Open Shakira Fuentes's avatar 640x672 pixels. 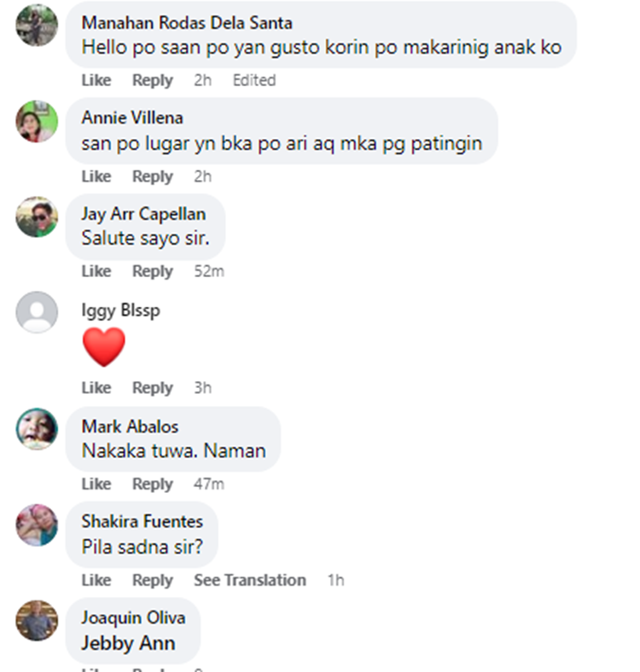pos(37,525)
